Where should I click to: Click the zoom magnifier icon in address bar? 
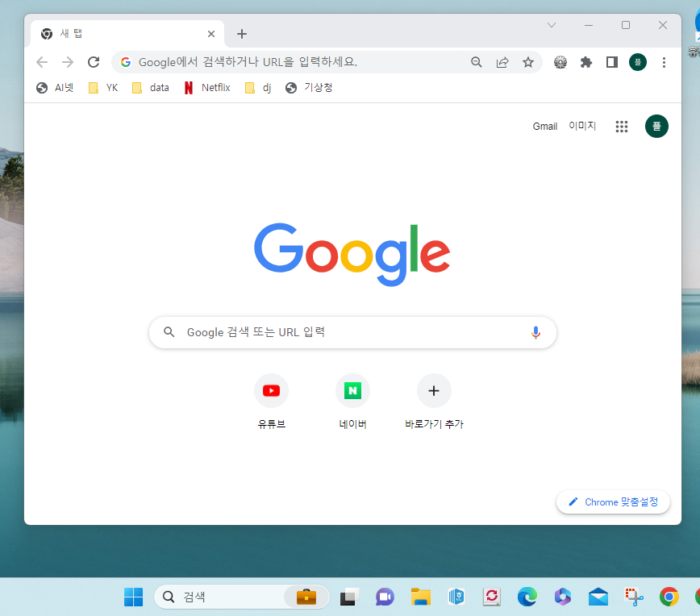point(477,62)
